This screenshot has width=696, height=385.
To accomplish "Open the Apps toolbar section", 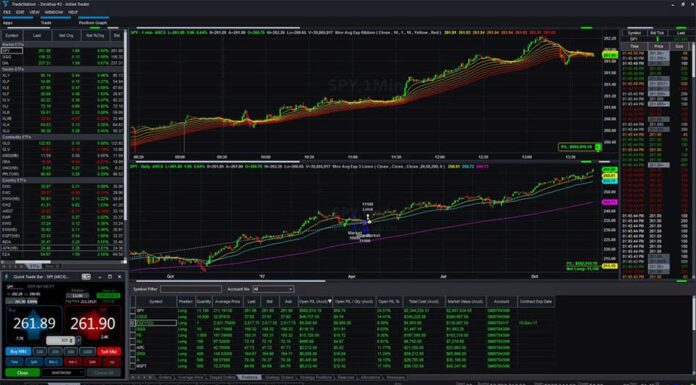I will point(8,22).
